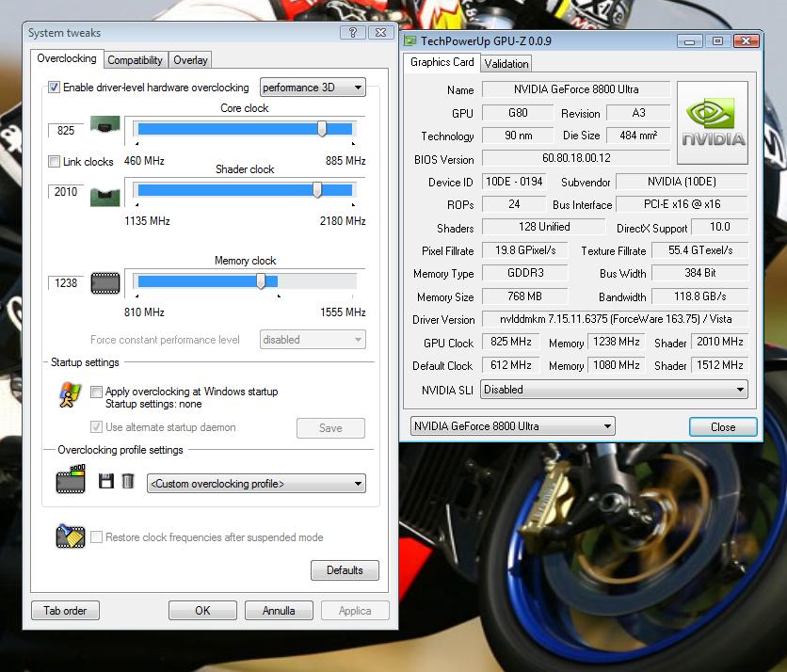Image resolution: width=787 pixels, height=672 pixels.
Task: Open the GeForce 8800 Ultra card selector
Action: (512, 426)
